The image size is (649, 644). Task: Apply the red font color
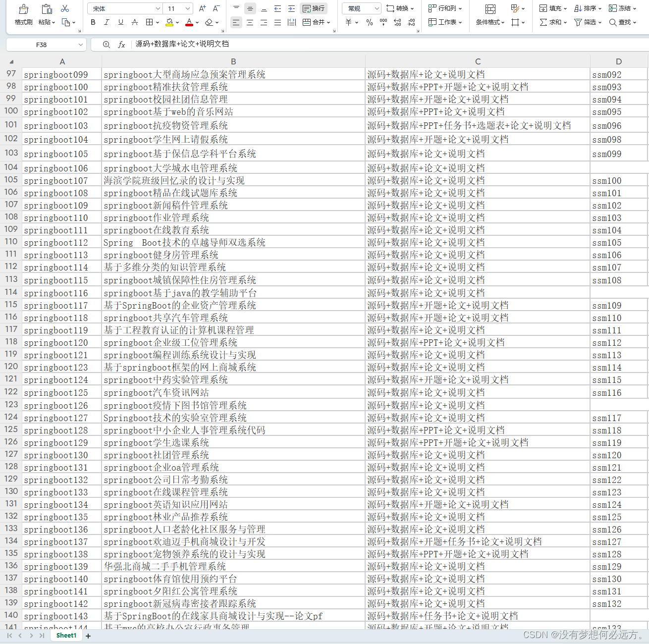189,22
